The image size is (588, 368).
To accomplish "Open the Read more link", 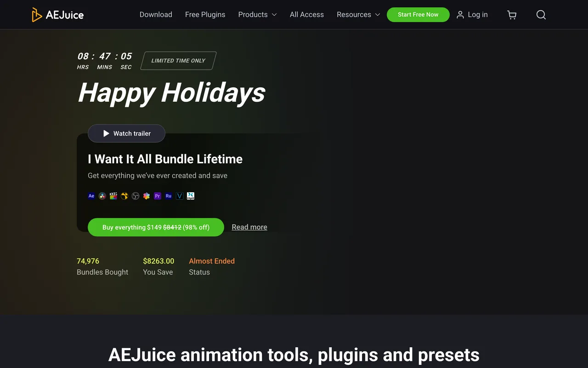I will [x=249, y=227].
